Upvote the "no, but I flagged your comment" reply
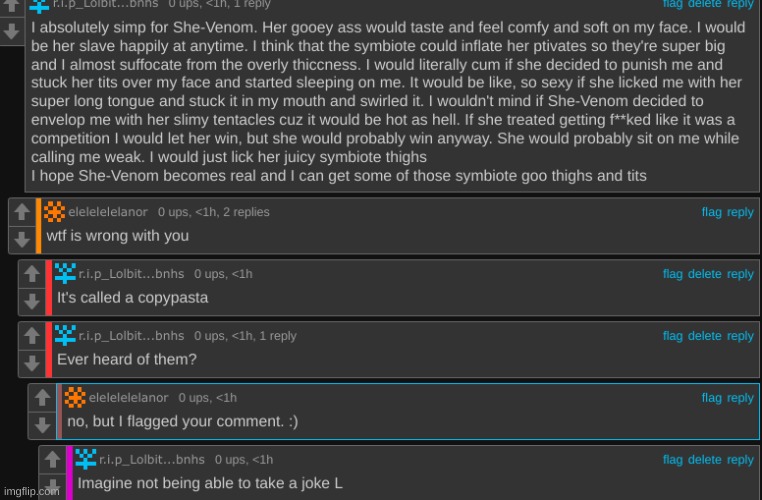This screenshot has height=500, width=762. point(42,399)
